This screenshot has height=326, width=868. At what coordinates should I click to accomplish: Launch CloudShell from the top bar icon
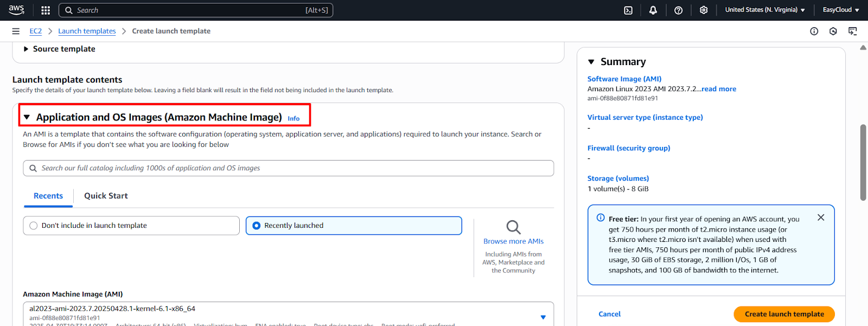coord(628,10)
